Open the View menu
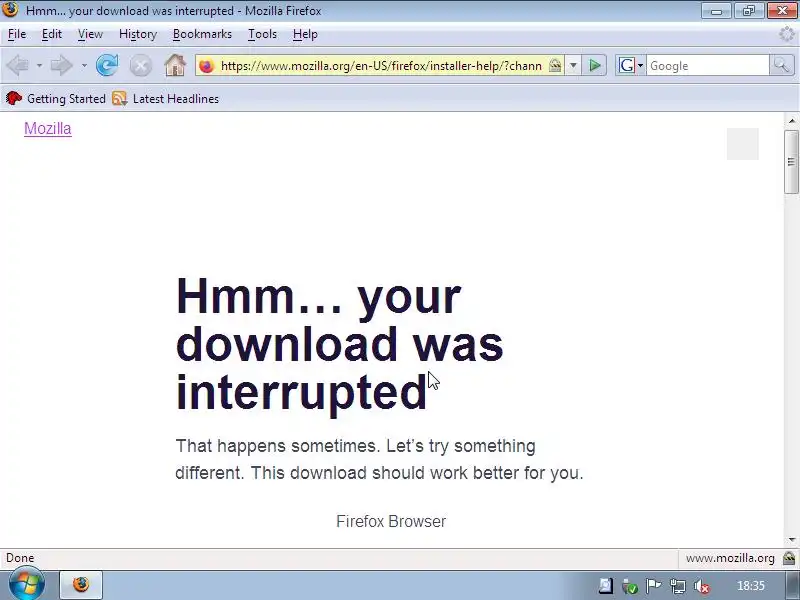 pos(90,34)
